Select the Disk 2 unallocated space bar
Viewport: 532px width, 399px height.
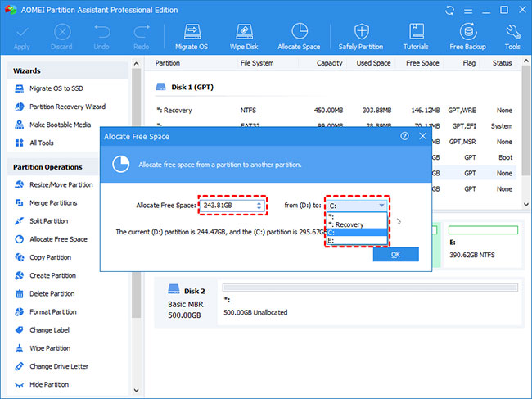(368, 288)
